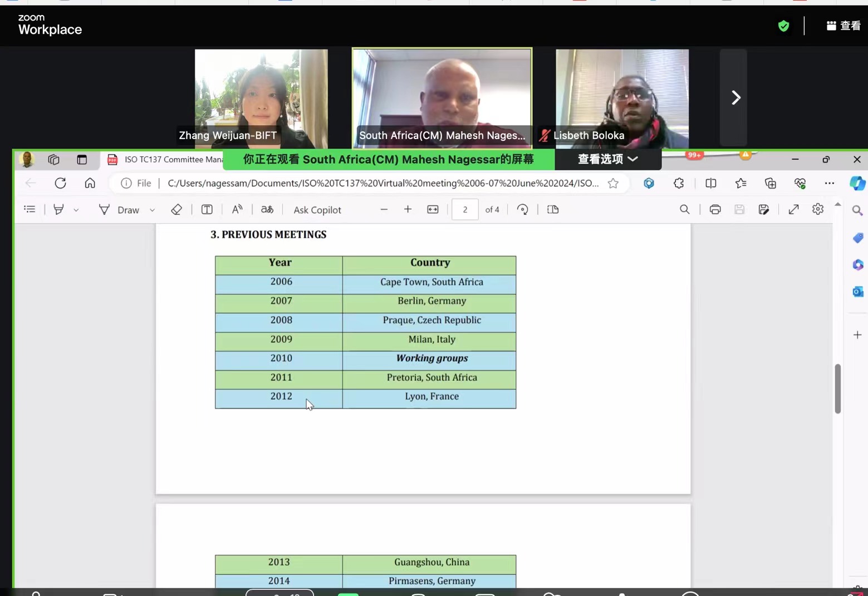
Task: Expand the Draw tool options arrow
Action: coord(152,210)
